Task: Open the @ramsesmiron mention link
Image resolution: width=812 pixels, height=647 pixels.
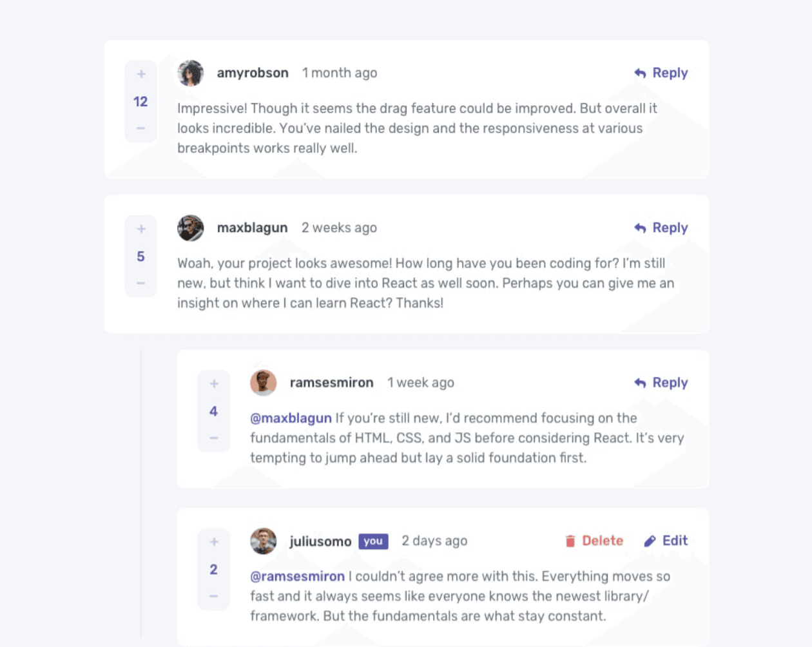Action: (297, 576)
